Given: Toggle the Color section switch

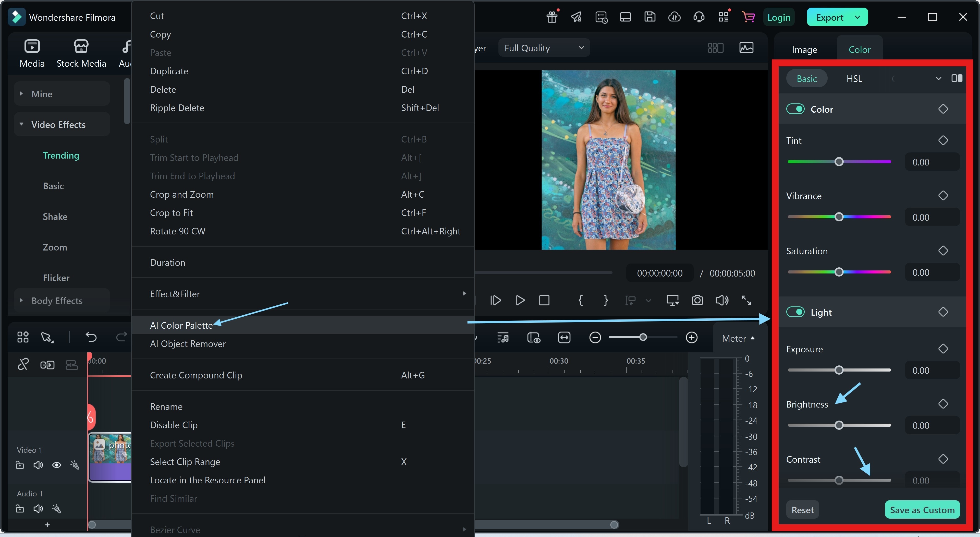Looking at the screenshot, I should pyautogui.click(x=795, y=109).
